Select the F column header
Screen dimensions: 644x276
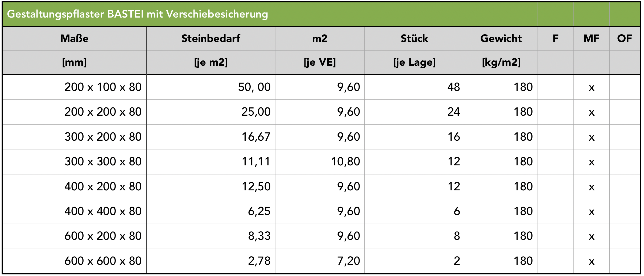555,39
